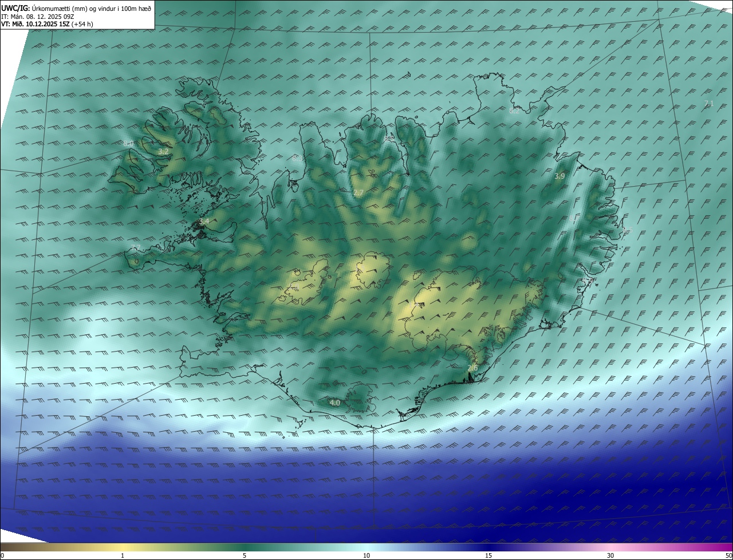Click the title 'UWC/IG: Úrkomumætti (mm) og vindur í 100m hæð'
The image size is (733, 560).
tap(76, 7)
